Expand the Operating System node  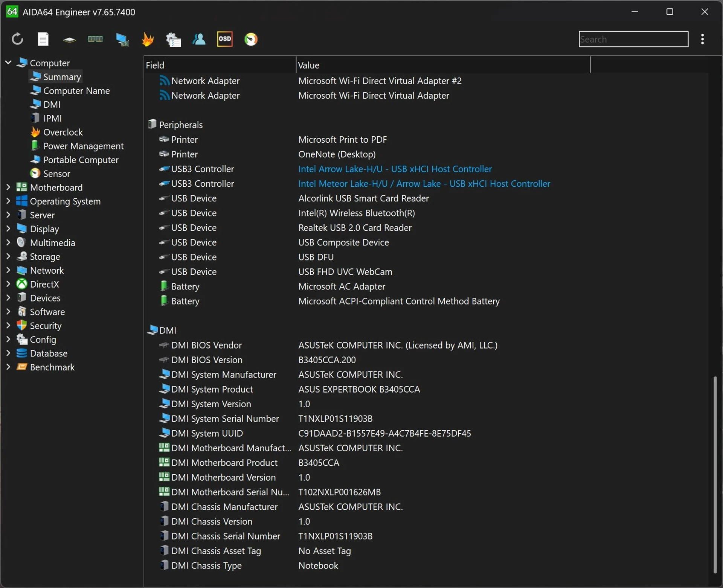click(x=8, y=201)
